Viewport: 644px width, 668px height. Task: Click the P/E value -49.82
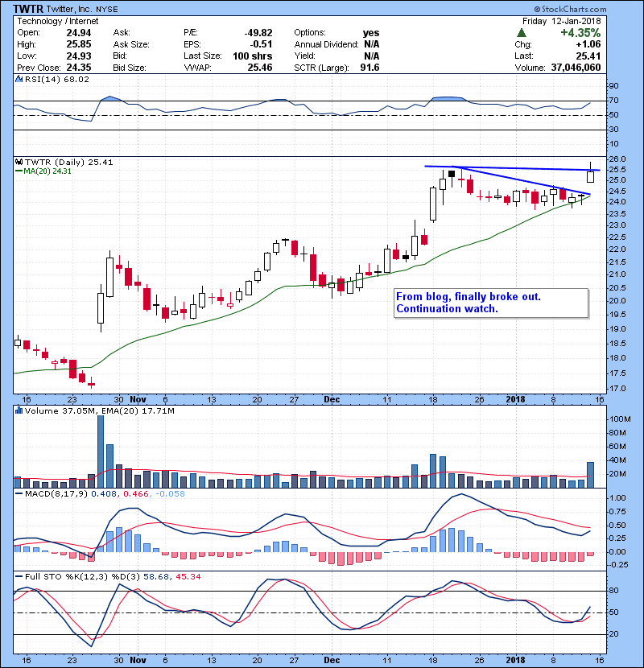point(258,33)
